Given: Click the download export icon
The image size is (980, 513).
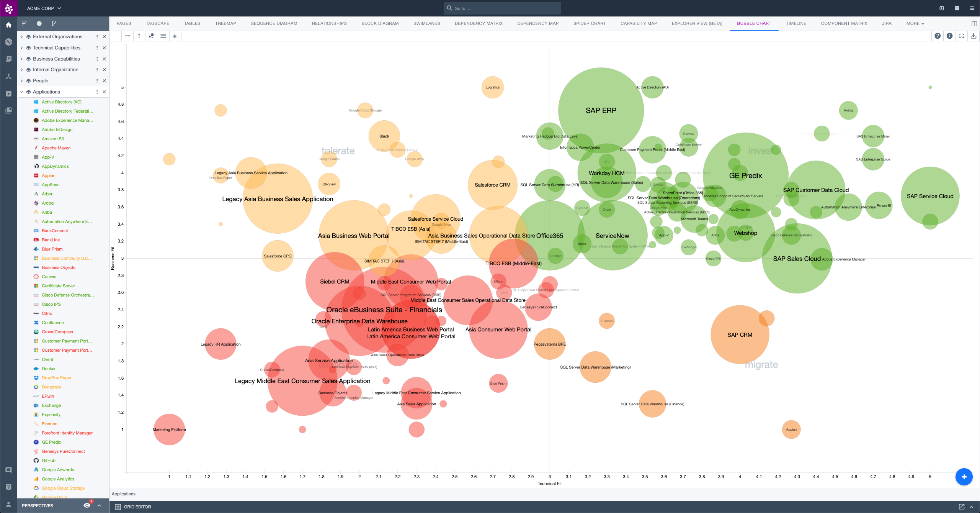Looking at the screenshot, I should 973,36.
